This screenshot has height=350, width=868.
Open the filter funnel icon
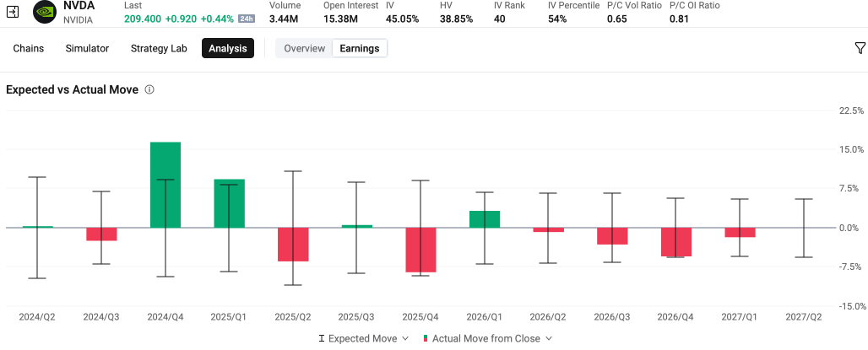[x=860, y=48]
